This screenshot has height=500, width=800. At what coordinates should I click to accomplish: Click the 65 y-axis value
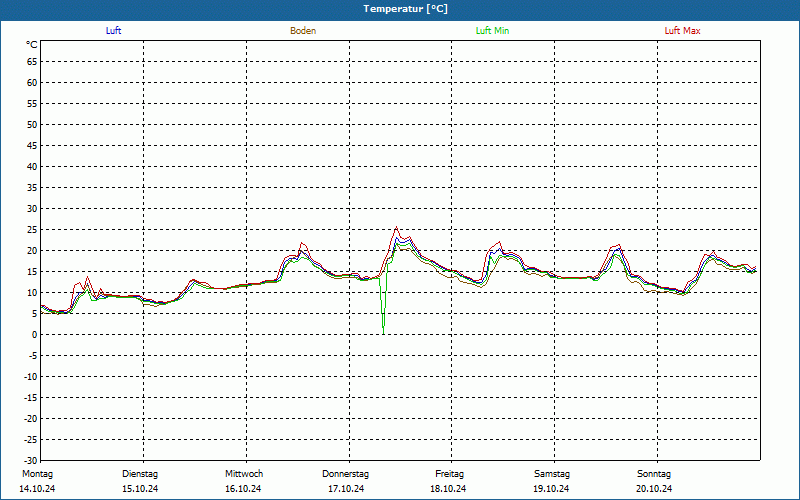pyautogui.click(x=32, y=62)
